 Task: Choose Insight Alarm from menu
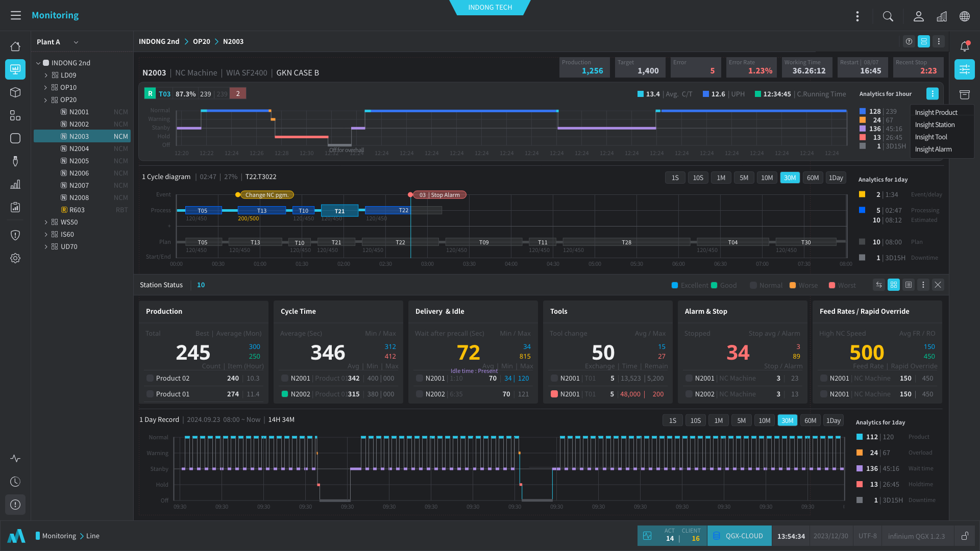coord(933,149)
